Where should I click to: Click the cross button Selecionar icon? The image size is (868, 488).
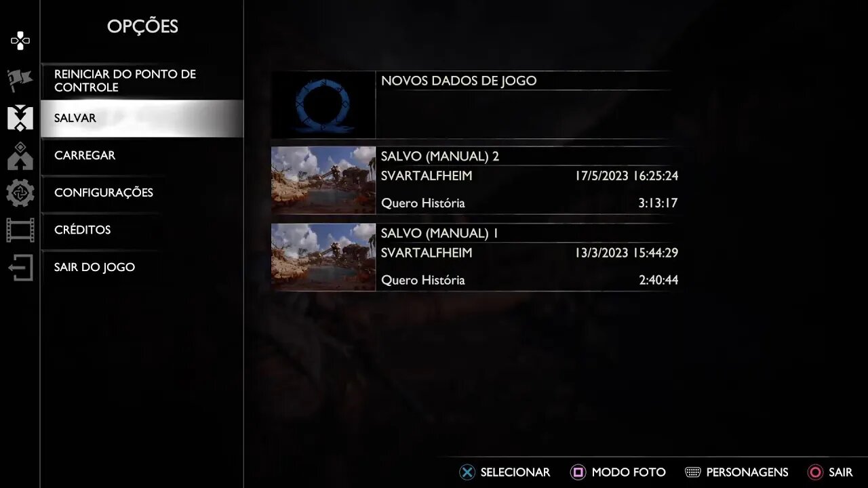(467, 472)
